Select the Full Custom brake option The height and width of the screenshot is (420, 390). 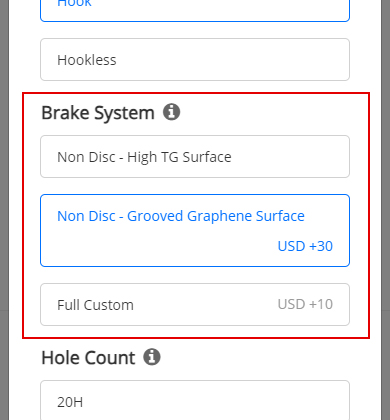[195, 304]
